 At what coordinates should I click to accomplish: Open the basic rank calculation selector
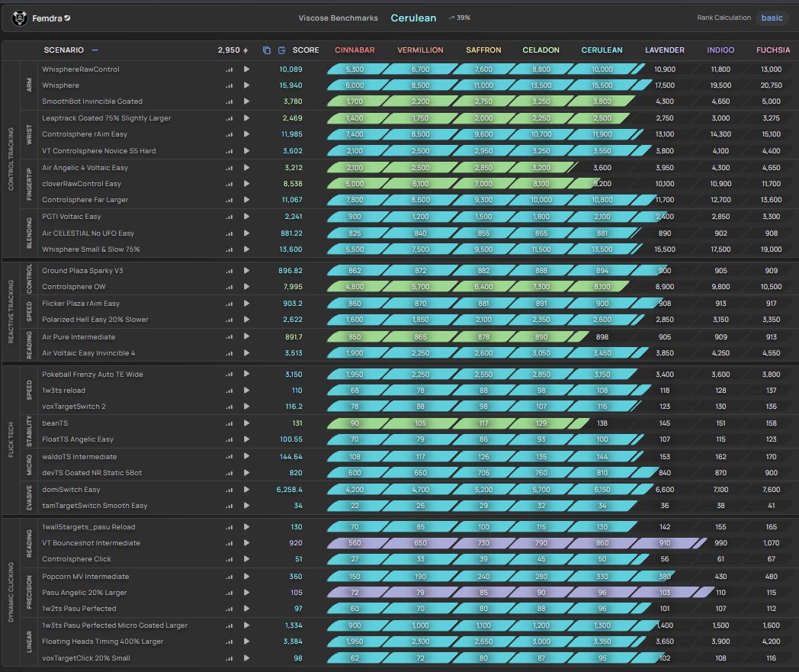pos(772,18)
